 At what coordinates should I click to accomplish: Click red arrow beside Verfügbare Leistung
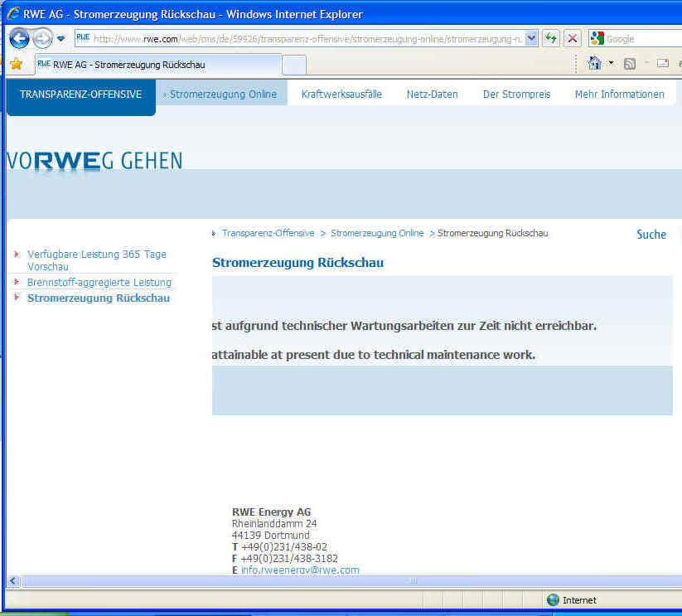(x=17, y=254)
